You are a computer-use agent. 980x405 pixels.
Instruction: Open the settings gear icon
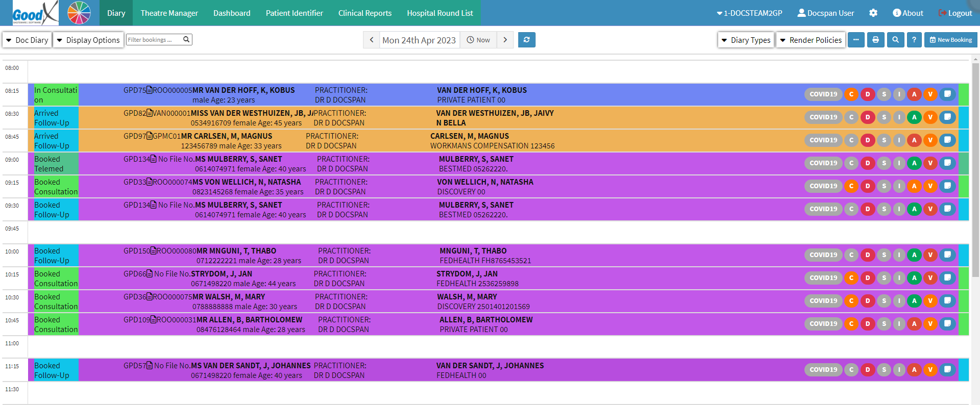tap(873, 13)
